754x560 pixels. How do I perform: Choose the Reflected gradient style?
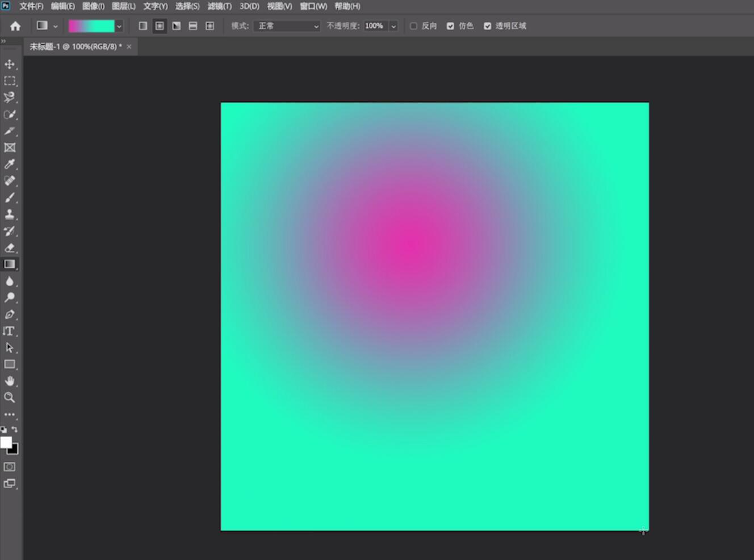pos(193,26)
